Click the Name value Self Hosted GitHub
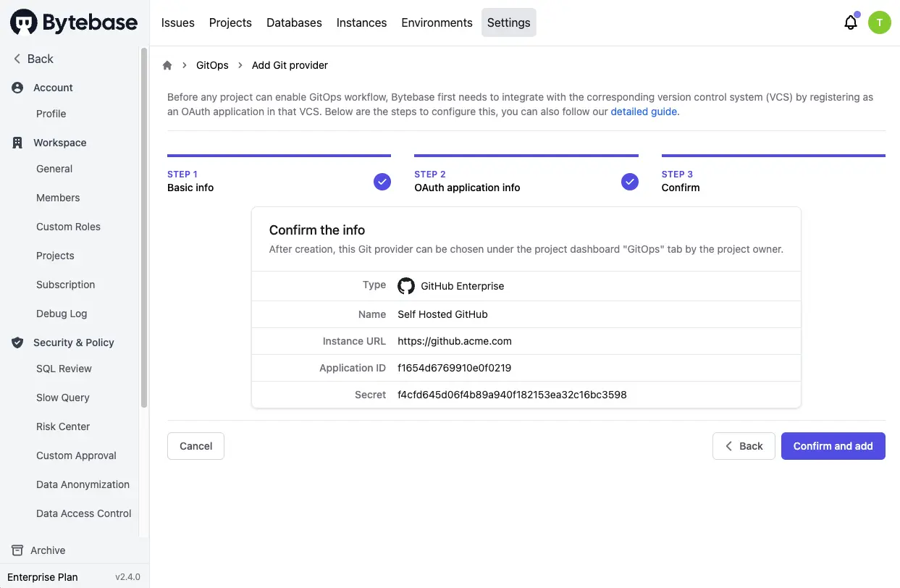 point(442,314)
